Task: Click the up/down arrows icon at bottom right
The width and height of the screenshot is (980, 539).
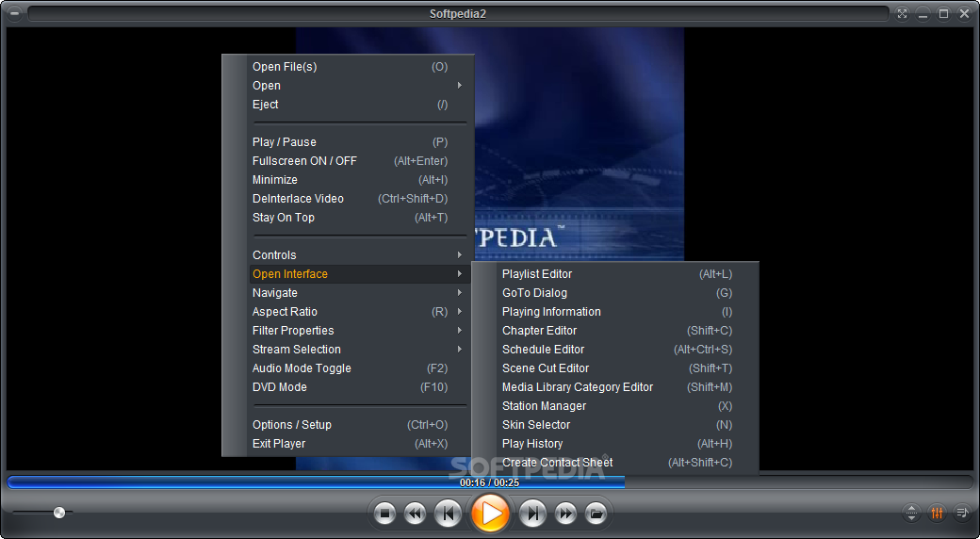Action: 911,514
